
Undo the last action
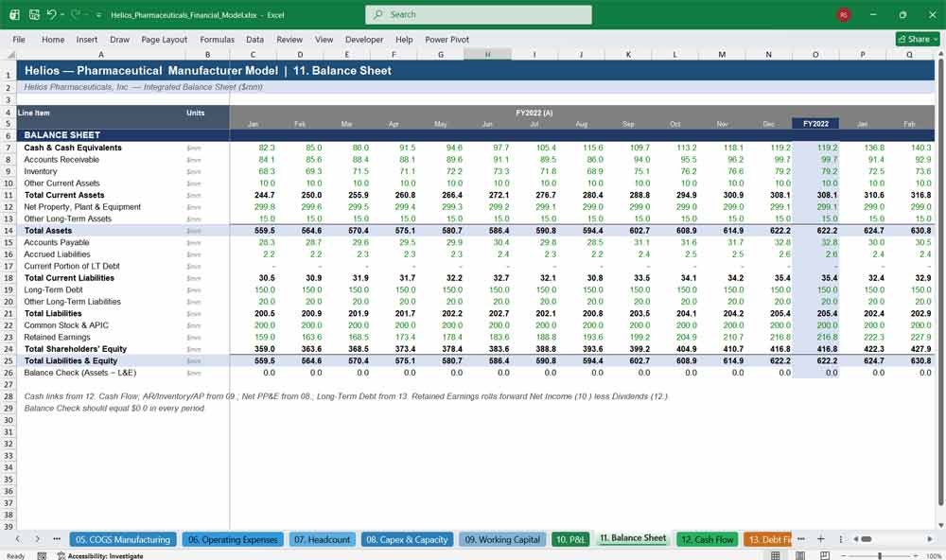(51, 14)
